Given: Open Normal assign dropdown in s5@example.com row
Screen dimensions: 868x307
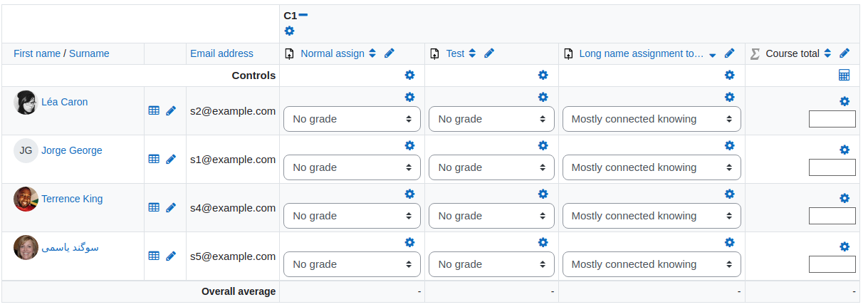Looking at the screenshot, I should coord(352,264).
